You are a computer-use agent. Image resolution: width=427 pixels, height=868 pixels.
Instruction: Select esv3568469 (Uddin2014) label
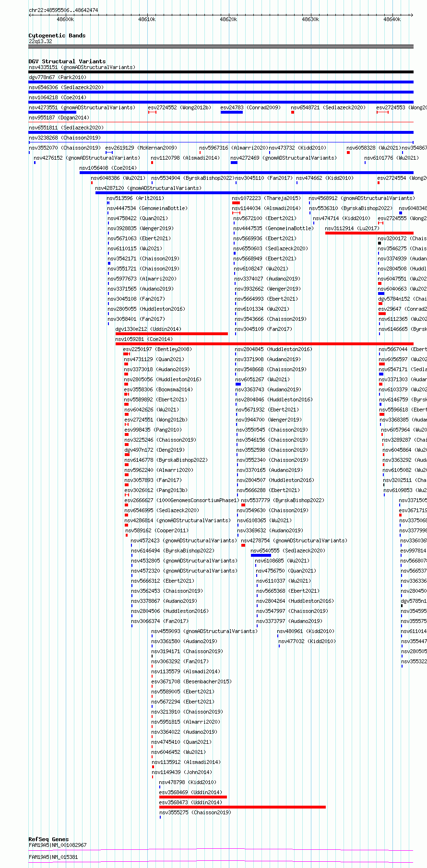point(190,792)
